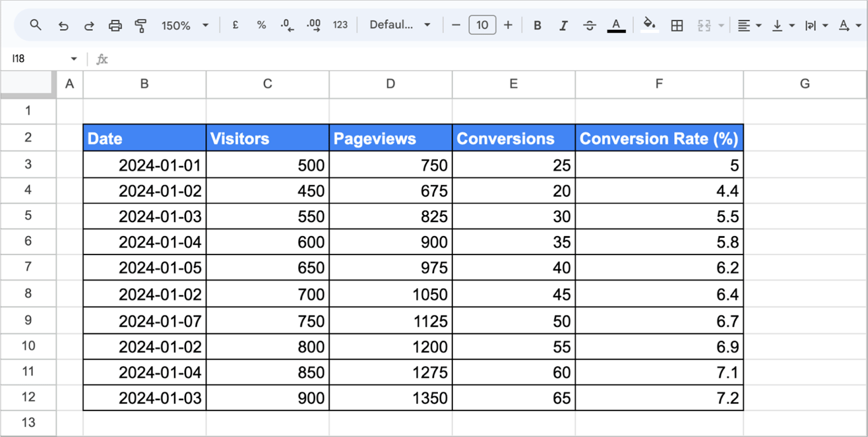Increase decimal places
Viewport: 868px width, 437px height.
pyautogui.click(x=313, y=25)
